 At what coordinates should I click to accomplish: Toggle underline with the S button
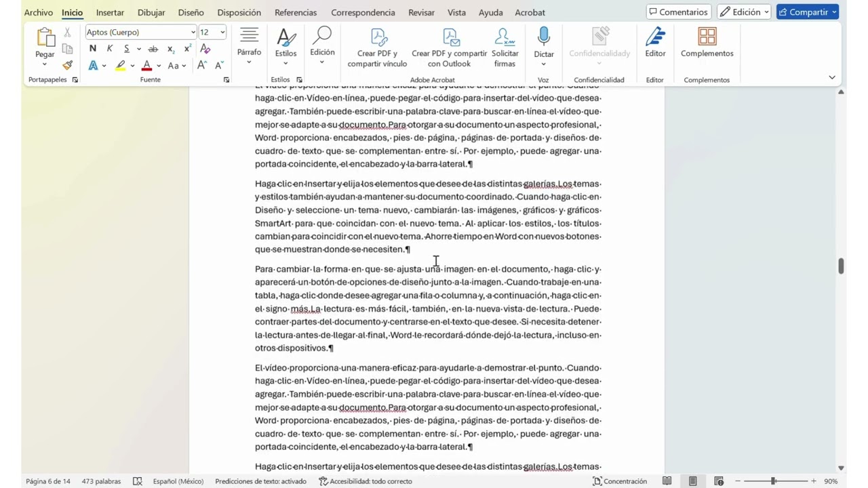(127, 49)
